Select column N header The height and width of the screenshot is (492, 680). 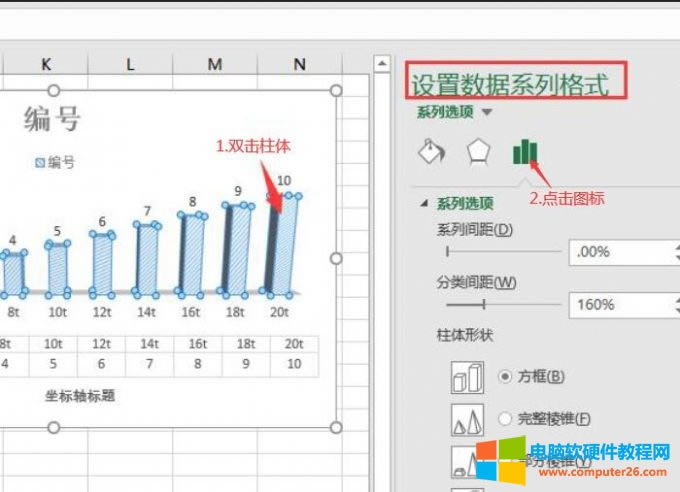299,64
